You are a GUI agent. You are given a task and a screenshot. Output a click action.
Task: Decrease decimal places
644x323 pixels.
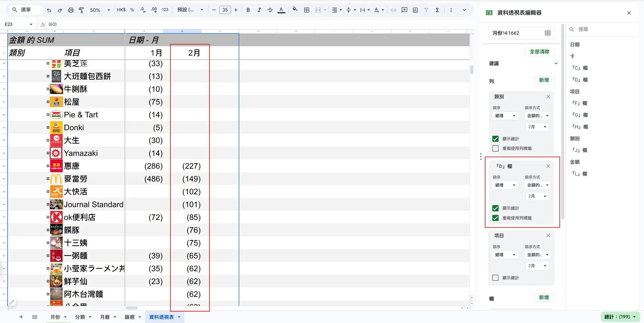pos(143,10)
